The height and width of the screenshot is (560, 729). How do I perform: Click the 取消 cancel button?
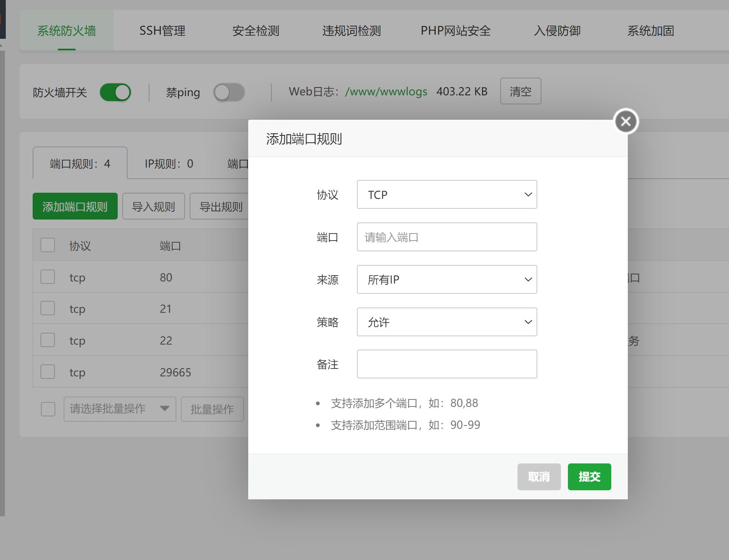pos(539,477)
